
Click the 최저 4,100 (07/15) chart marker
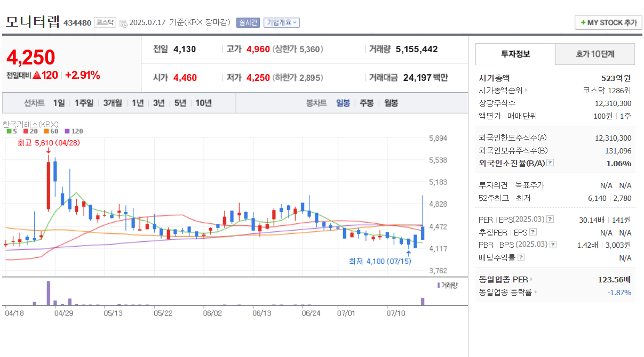click(x=380, y=261)
